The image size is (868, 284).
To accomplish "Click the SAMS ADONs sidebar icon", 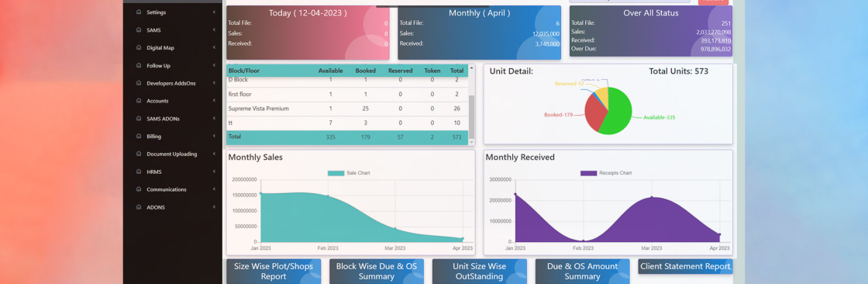I will coord(139,119).
